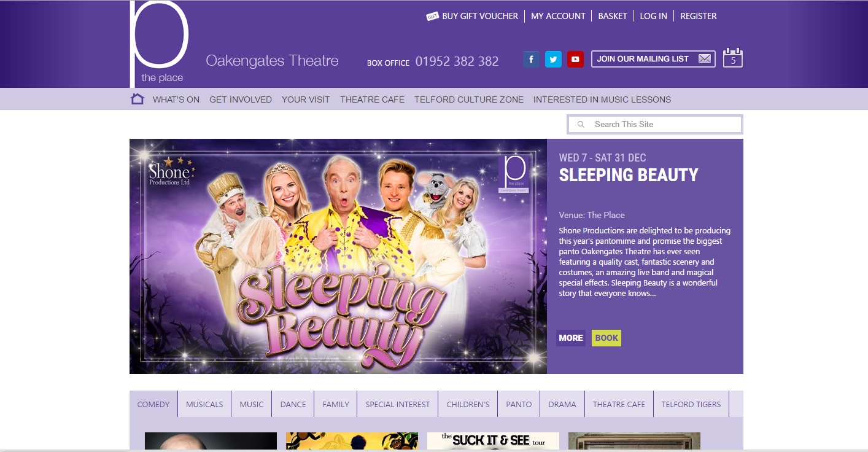Click the Sleeping Beauty banner image

(x=338, y=256)
